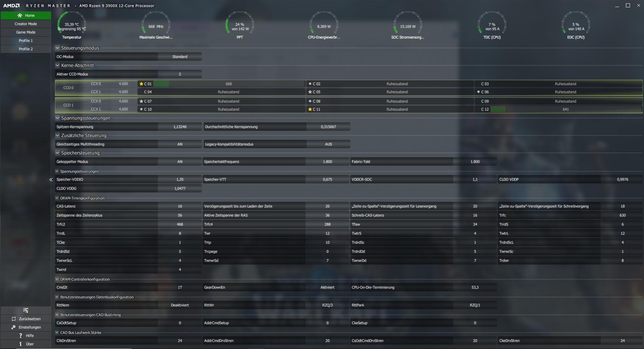The width and height of the screenshot is (644, 349).
Task: Click the TDC (CPU) gauge
Action: (x=492, y=25)
